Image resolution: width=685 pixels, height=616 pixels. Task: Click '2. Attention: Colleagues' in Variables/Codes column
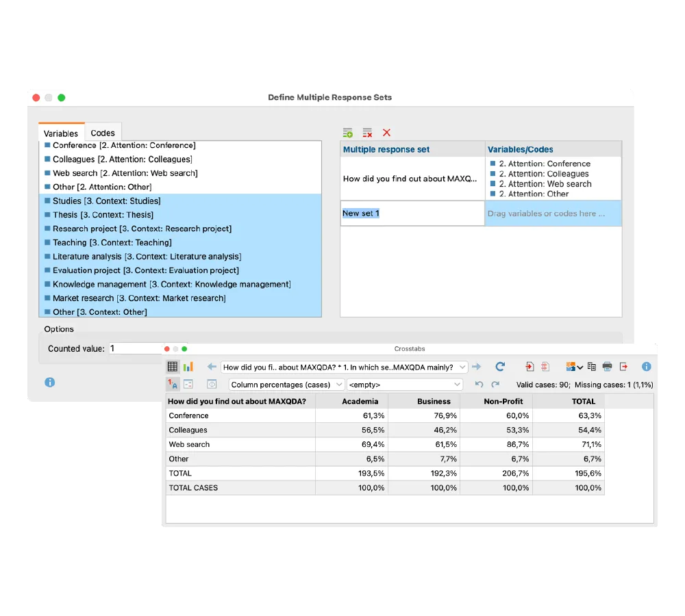[544, 174]
